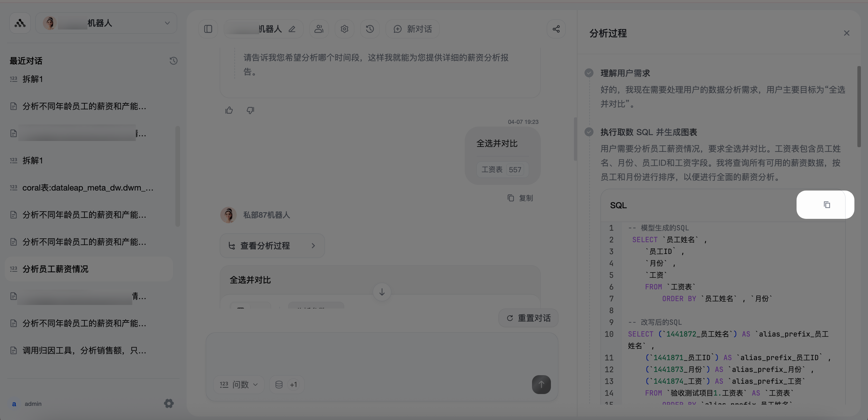The height and width of the screenshot is (420, 868).
Task: Click the data source +1 icon
Action: point(287,384)
